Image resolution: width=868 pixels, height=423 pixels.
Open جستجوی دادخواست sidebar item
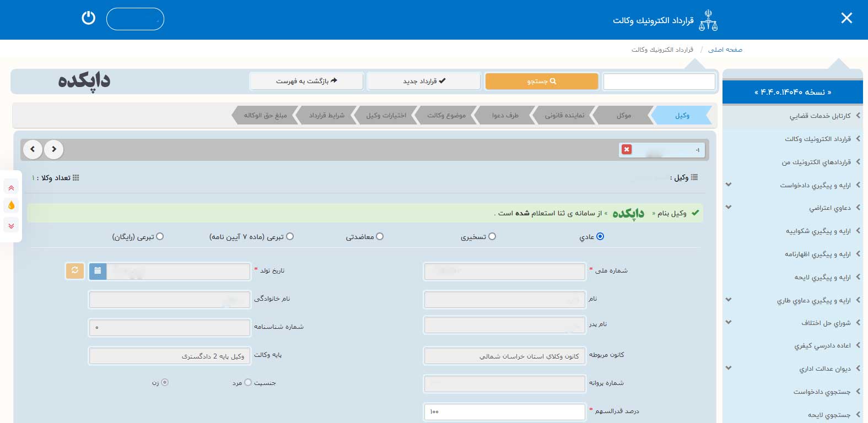[792, 392]
